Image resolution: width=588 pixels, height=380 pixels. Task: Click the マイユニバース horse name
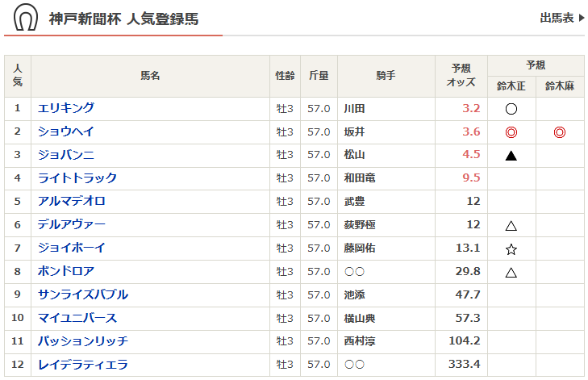[77, 319]
